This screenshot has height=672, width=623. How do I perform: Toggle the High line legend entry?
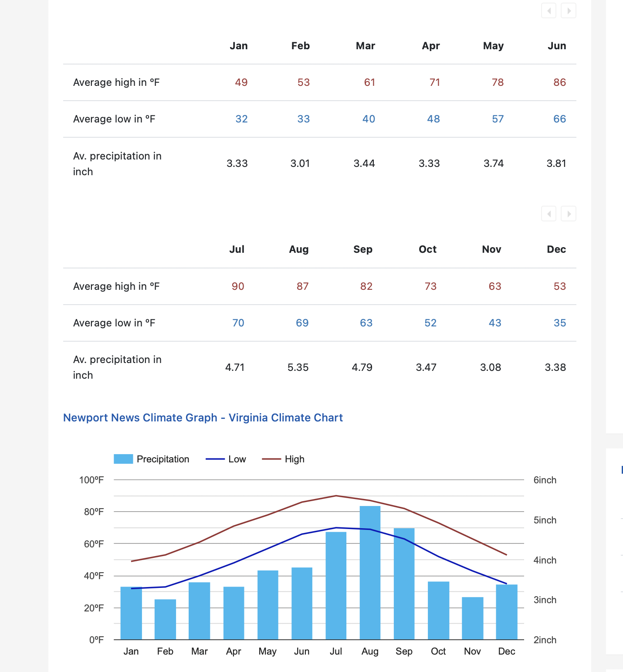click(283, 459)
